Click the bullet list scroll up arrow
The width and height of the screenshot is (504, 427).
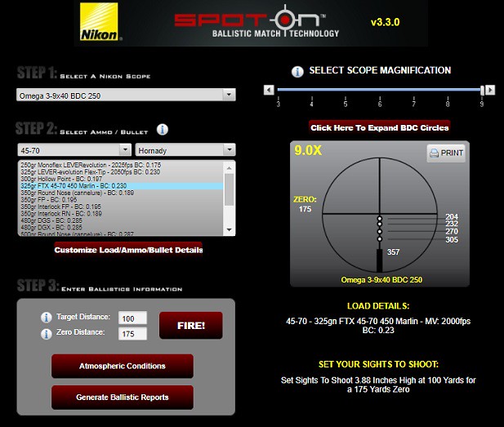coord(230,167)
